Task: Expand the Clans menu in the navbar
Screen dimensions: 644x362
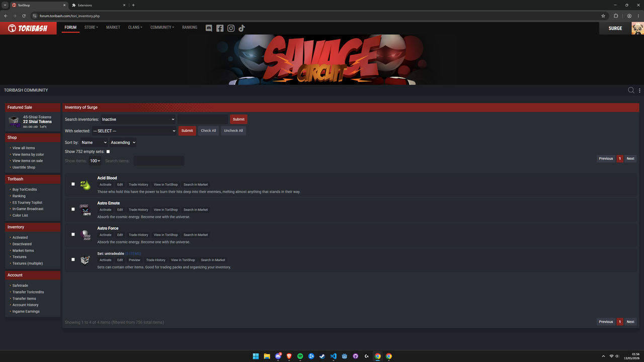Action: (135, 28)
